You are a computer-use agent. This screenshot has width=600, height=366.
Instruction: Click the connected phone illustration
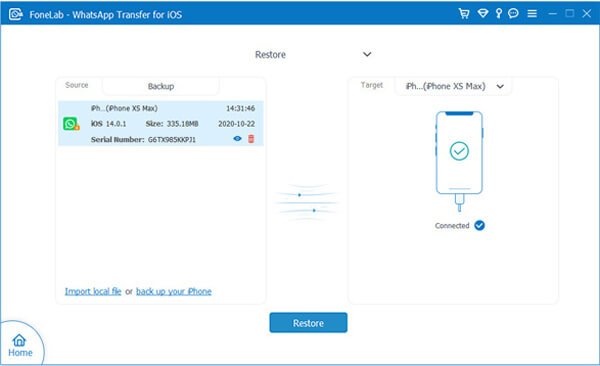[x=459, y=161]
